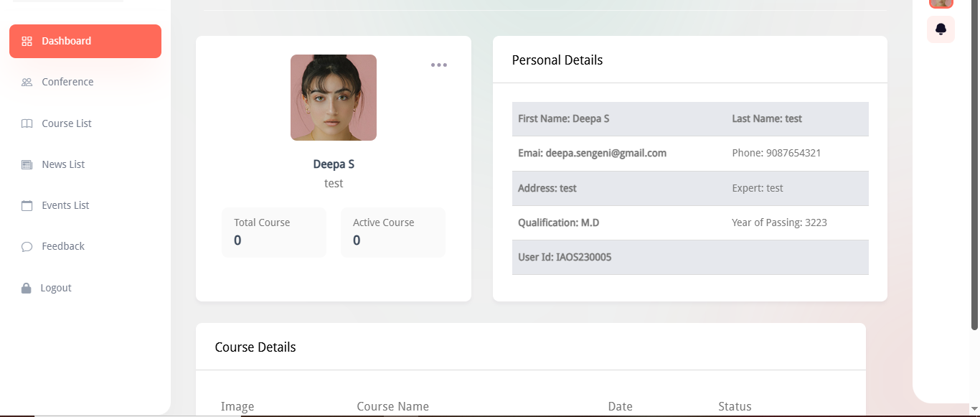This screenshot has width=980, height=417.
Task: Open the notification bell icon
Action: pyautogui.click(x=941, y=29)
